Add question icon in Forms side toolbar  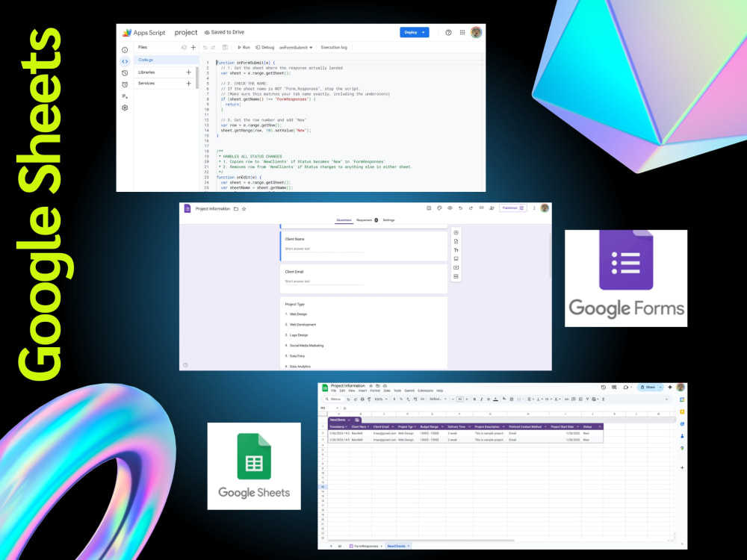point(456,233)
